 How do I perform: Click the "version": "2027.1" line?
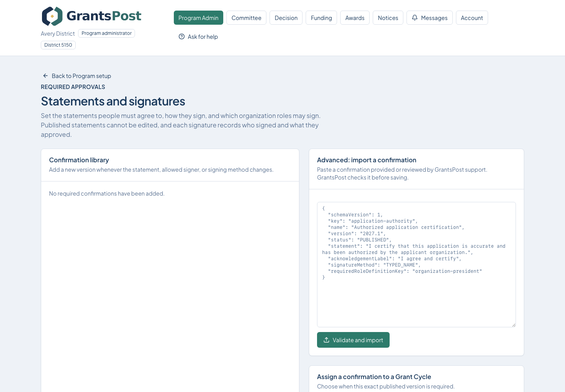[x=357, y=234]
